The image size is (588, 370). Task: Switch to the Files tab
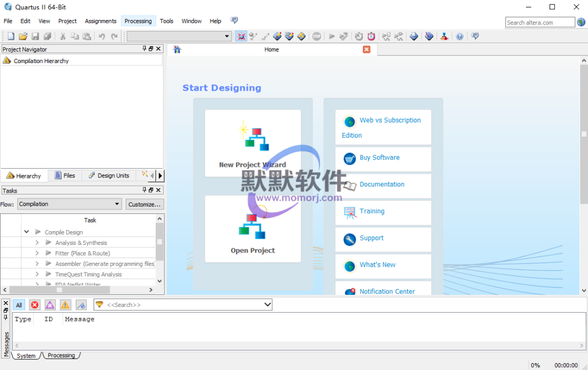click(x=64, y=176)
